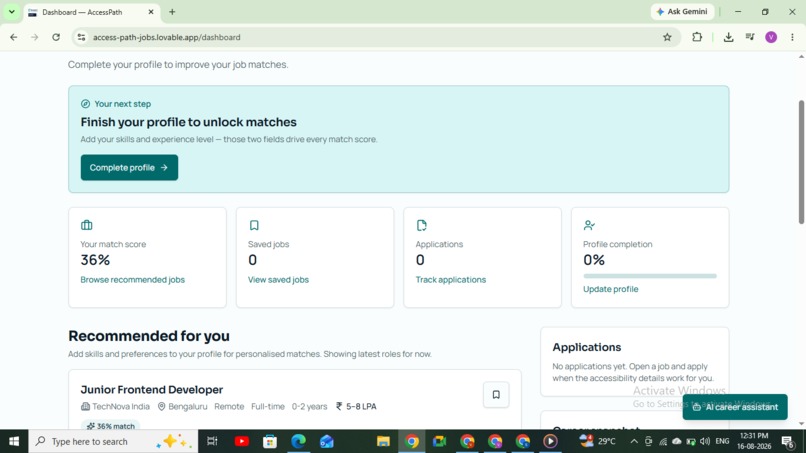The height and width of the screenshot is (453, 806).
Task: Open the Chrome three-dot menu
Action: 792,37
